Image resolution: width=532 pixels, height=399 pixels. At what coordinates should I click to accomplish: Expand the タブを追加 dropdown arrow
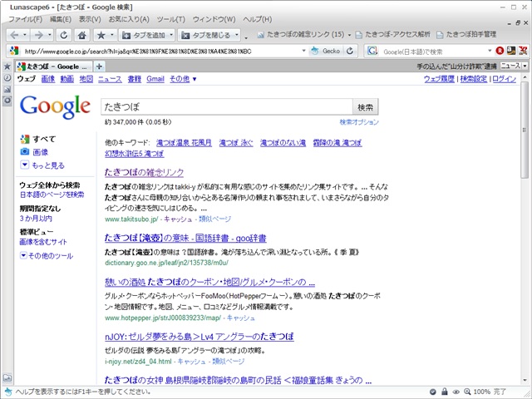pos(172,35)
